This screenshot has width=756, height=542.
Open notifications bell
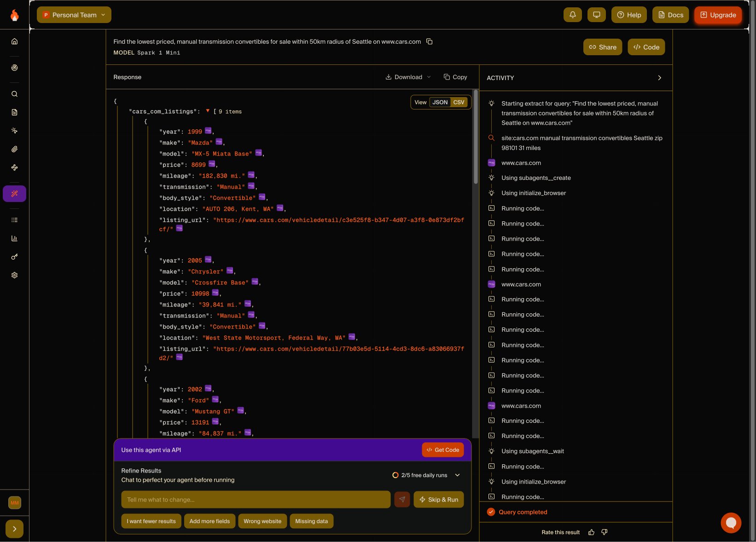tap(573, 15)
